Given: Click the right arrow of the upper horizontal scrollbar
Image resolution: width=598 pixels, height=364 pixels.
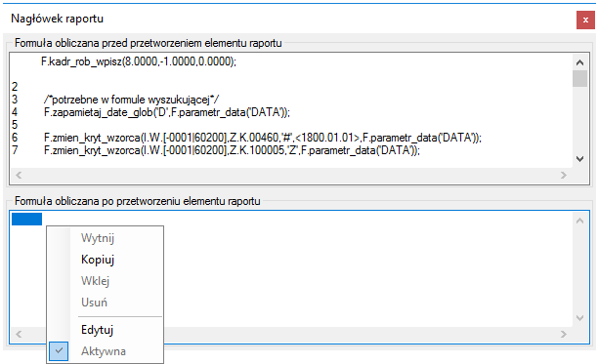Looking at the screenshot, I should tap(564, 175).
